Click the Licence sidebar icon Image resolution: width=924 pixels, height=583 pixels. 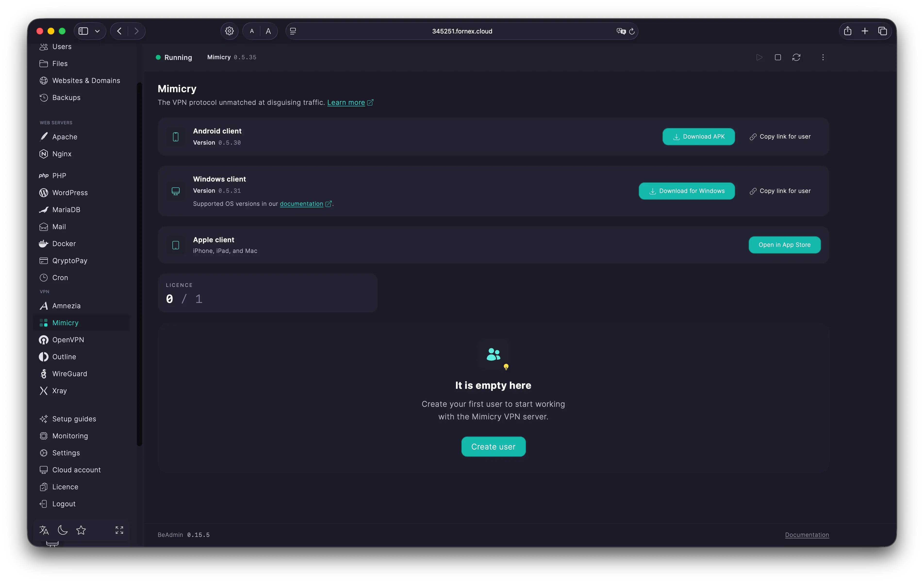point(43,487)
